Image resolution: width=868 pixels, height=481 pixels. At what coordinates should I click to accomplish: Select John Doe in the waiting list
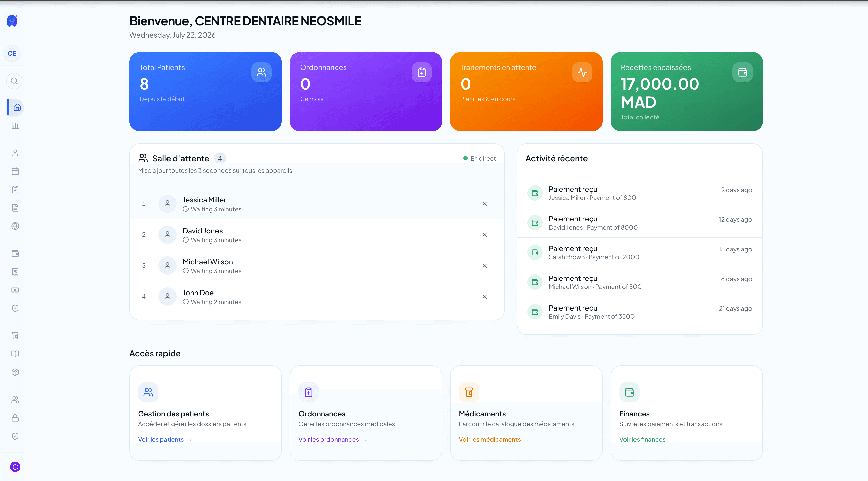[x=317, y=297]
